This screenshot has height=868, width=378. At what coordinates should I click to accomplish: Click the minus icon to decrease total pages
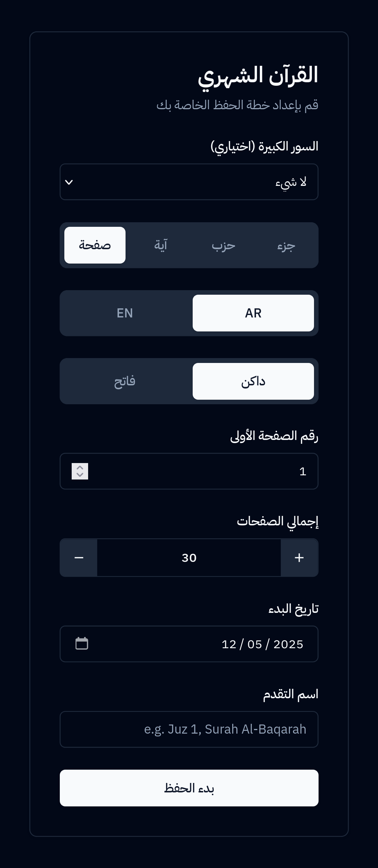(79, 558)
